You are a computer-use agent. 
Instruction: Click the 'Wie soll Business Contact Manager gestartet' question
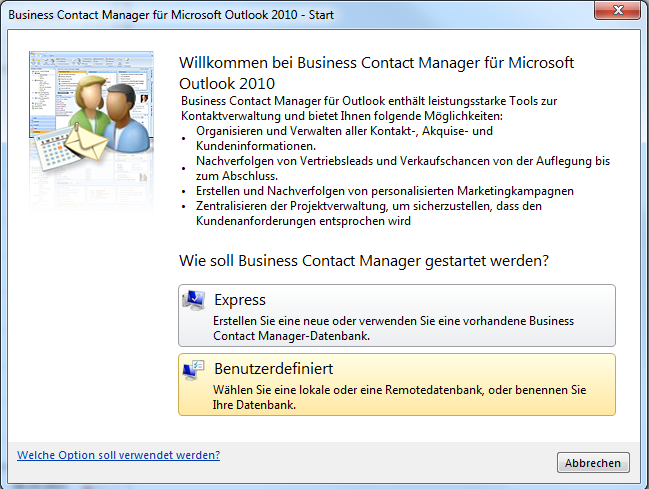364,261
